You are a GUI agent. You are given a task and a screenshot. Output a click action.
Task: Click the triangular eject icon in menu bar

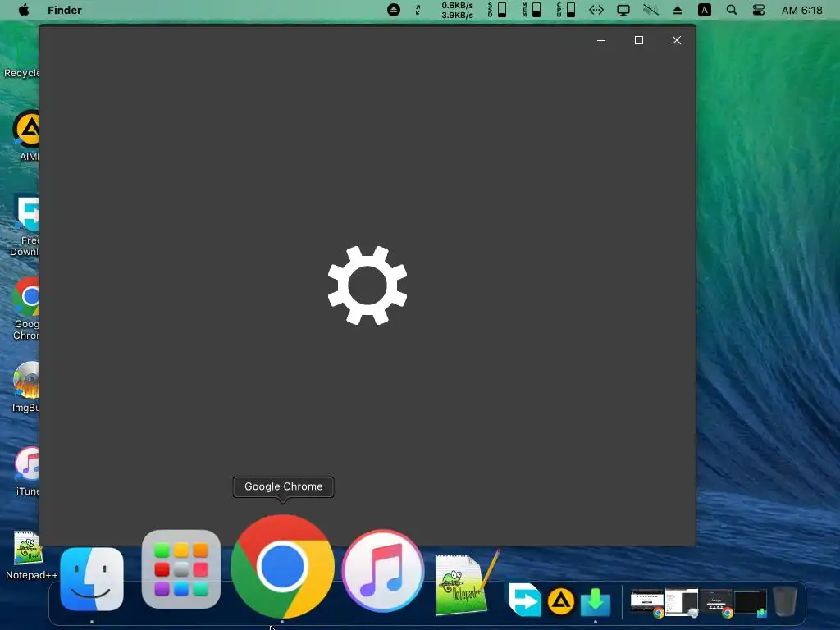click(x=678, y=10)
